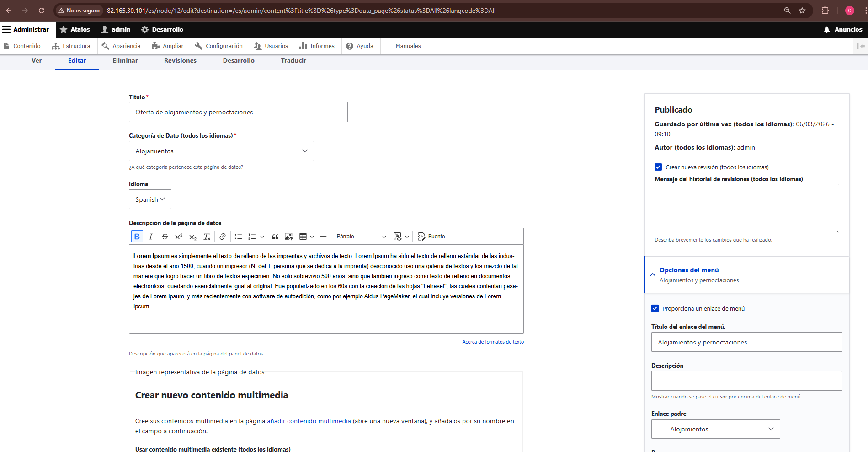Open the Traducir tab
This screenshot has width=868, height=452.
pos(293,60)
